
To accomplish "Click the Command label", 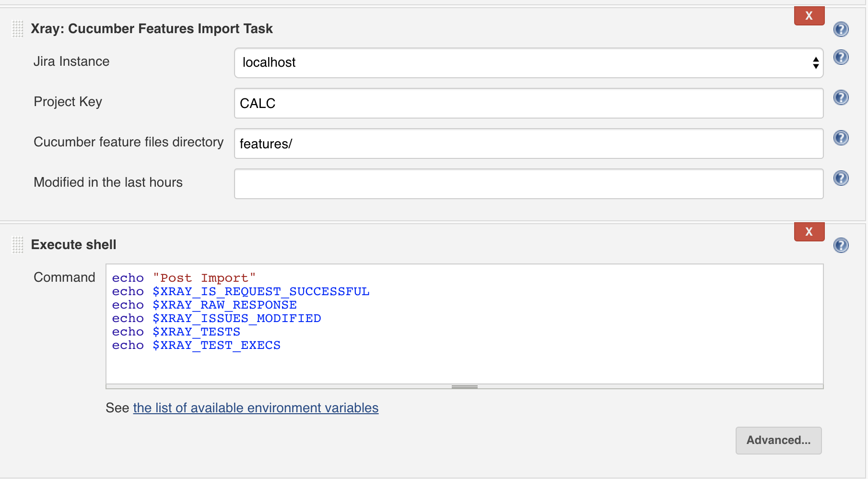I will click(x=64, y=277).
